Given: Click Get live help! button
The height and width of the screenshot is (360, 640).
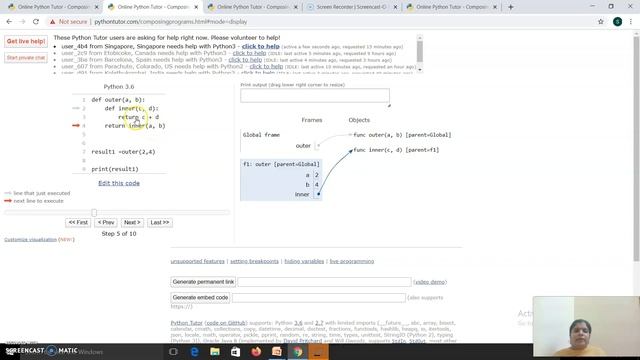Looking at the screenshot, I should [x=26, y=41].
